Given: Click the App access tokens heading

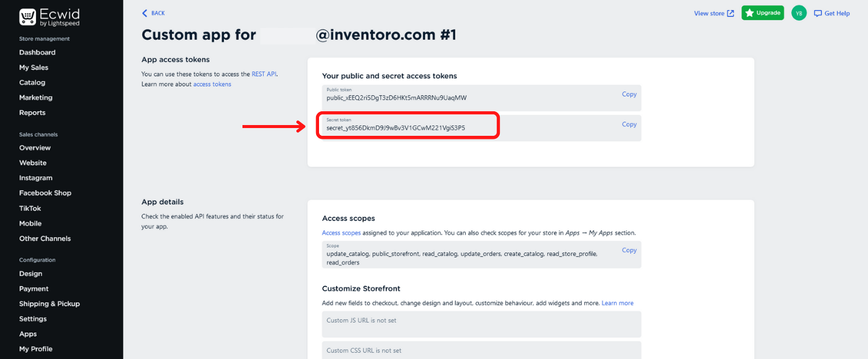Looking at the screenshot, I should [x=175, y=59].
